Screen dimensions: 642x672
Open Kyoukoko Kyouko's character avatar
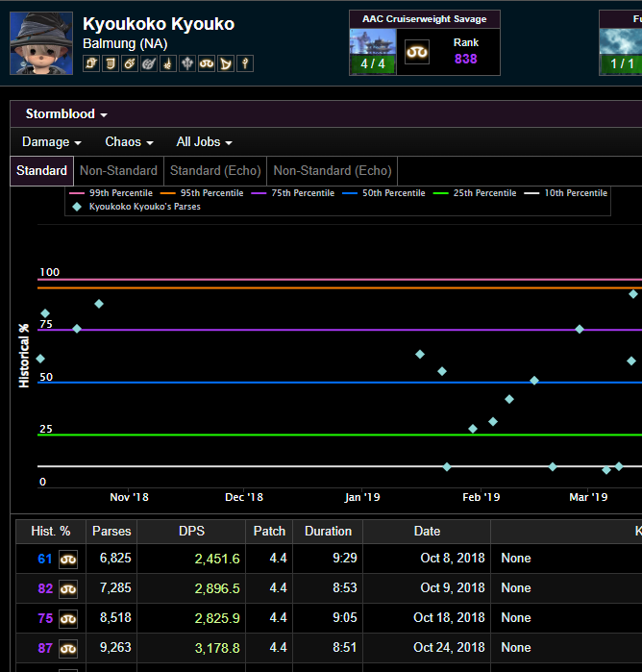click(x=41, y=43)
